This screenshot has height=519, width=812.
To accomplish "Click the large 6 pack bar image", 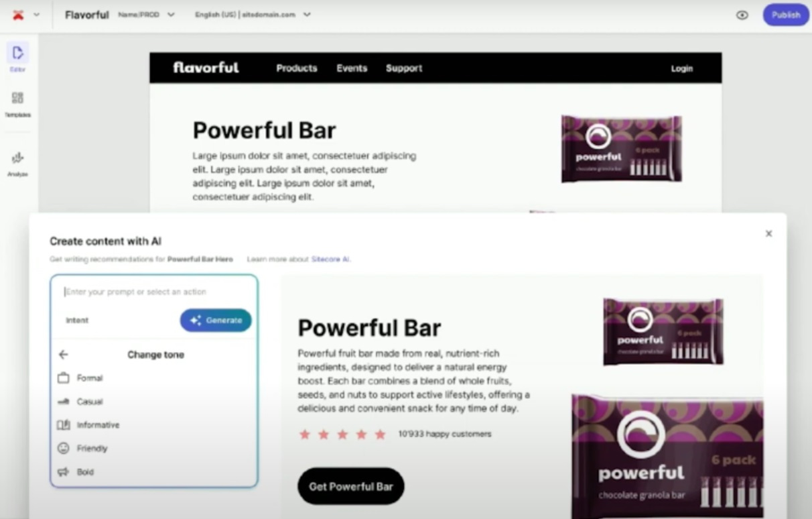I will pos(667,457).
